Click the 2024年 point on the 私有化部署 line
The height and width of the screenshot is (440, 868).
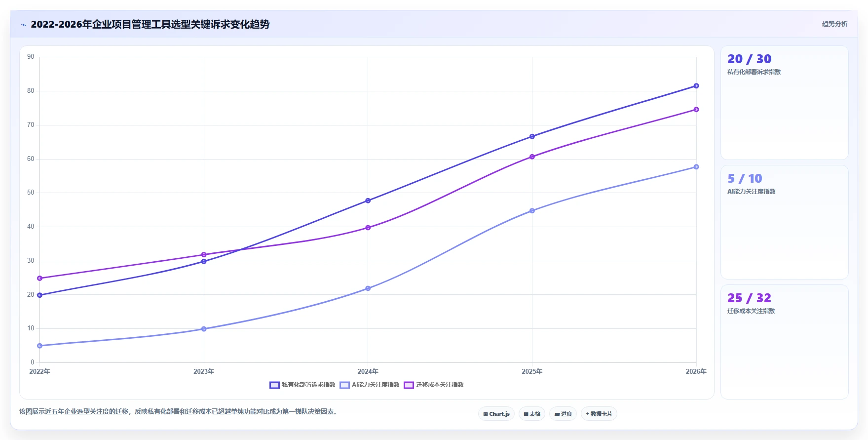point(368,200)
